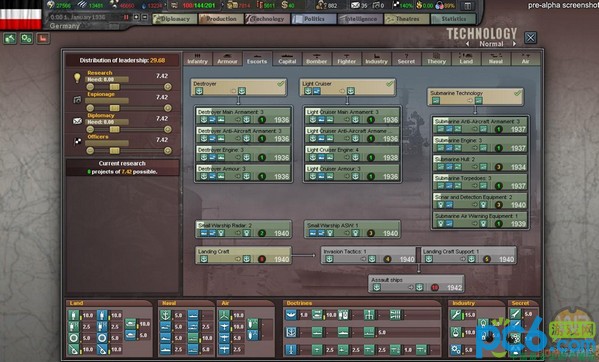This screenshot has height=362, width=599.
Task: Select the Destroyer Engine technology
Action: pyautogui.click(x=244, y=154)
